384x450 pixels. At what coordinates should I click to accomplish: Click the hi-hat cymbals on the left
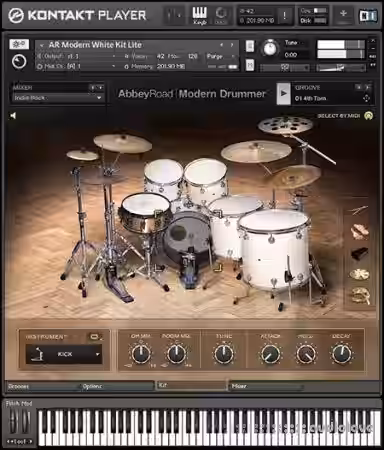coord(104,180)
